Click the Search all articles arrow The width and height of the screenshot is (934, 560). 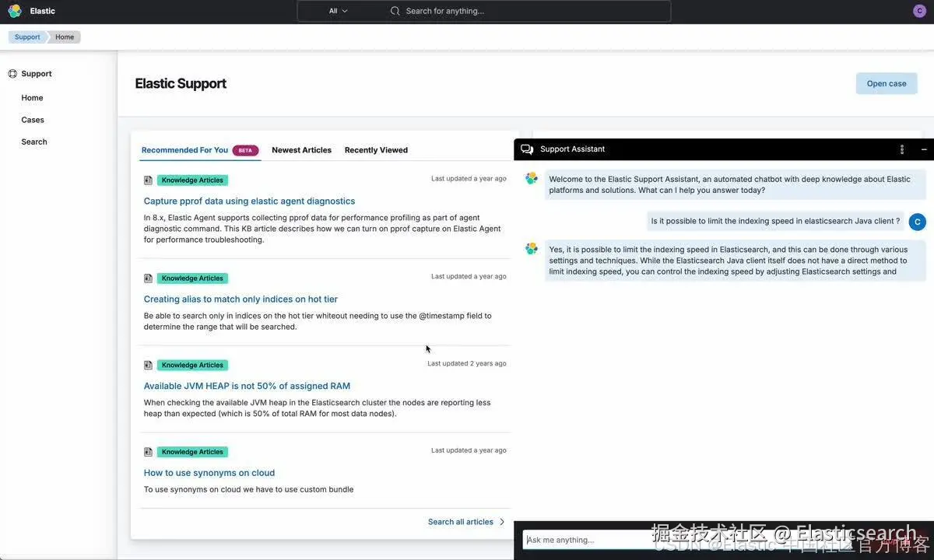point(502,522)
